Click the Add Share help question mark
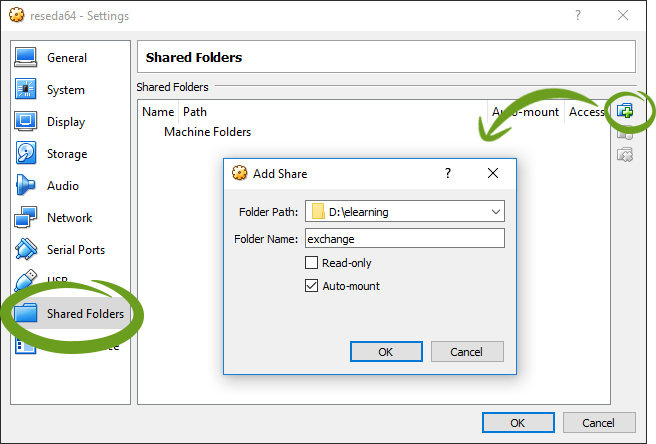 (x=447, y=173)
